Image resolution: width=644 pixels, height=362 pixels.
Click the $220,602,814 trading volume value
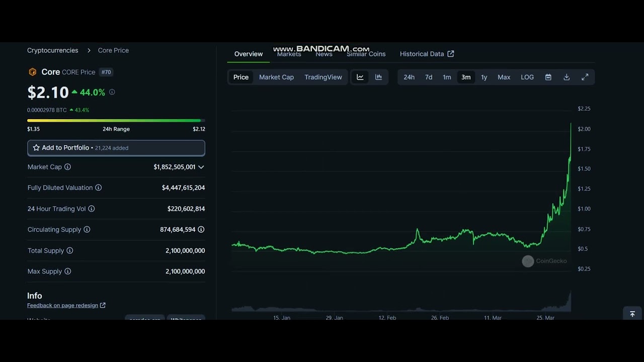click(186, 209)
